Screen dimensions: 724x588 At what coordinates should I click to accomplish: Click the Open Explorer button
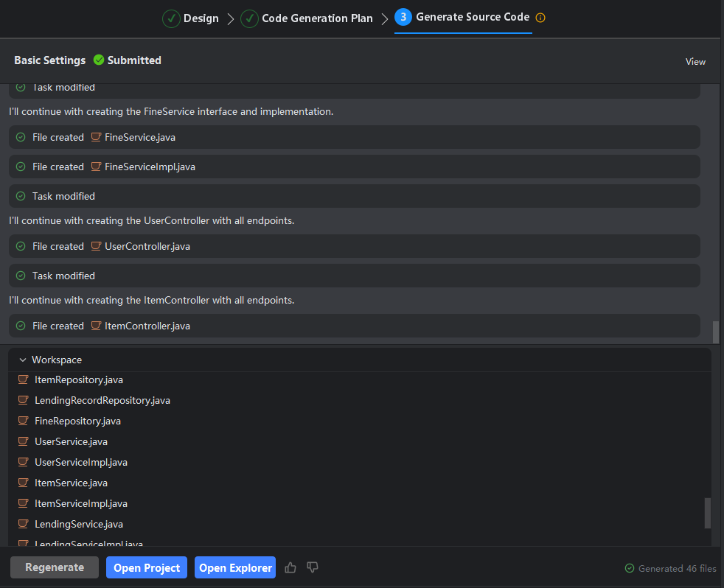click(235, 567)
